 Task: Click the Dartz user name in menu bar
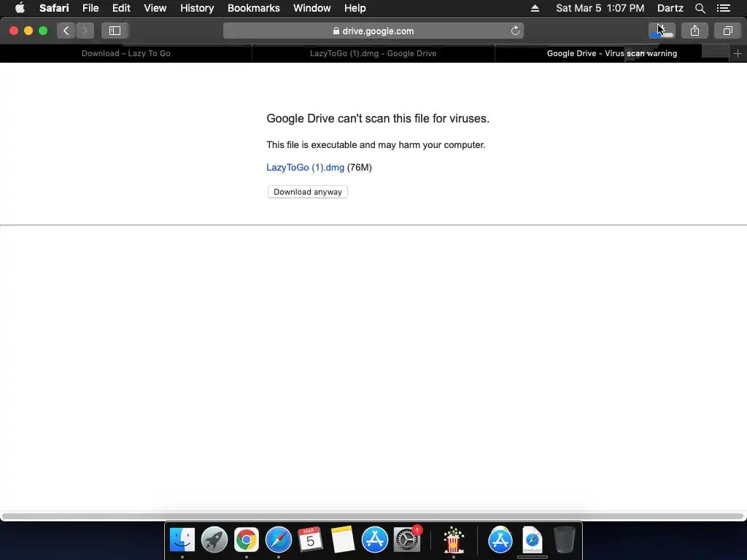click(x=670, y=8)
